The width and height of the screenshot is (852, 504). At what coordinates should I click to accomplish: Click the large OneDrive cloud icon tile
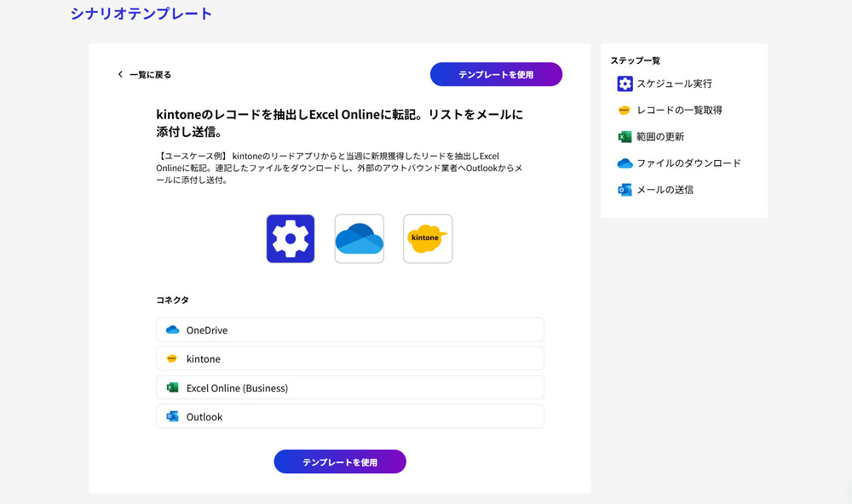(x=360, y=238)
